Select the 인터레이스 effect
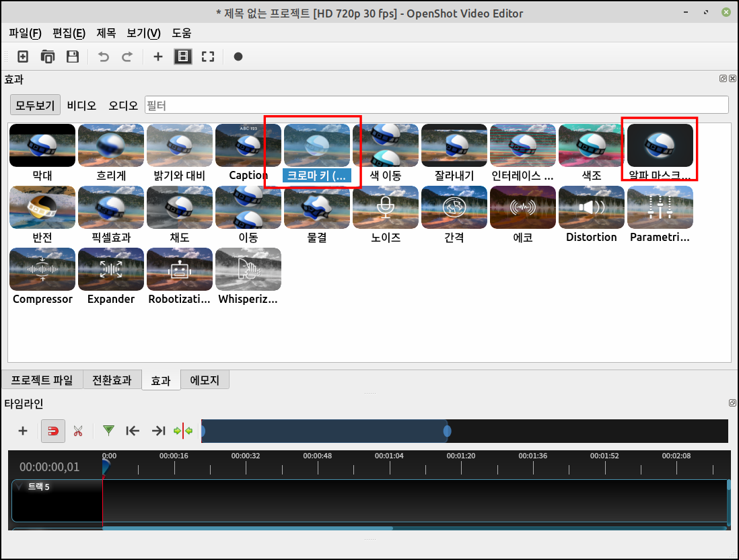The image size is (739, 560). pos(523,153)
